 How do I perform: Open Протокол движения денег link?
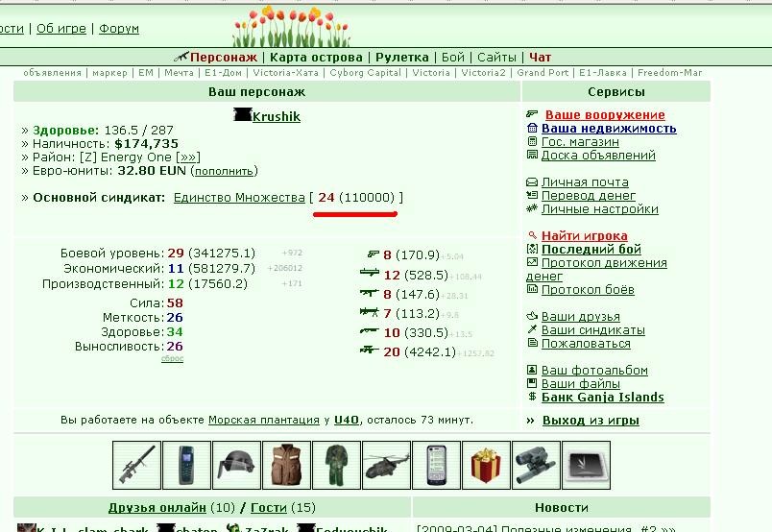pyautogui.click(x=596, y=270)
